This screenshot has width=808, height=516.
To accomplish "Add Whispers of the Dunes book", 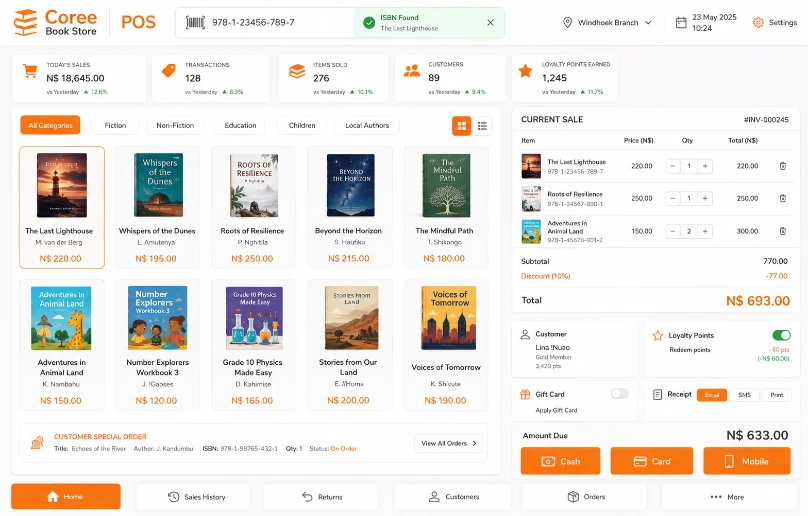I will (x=157, y=207).
